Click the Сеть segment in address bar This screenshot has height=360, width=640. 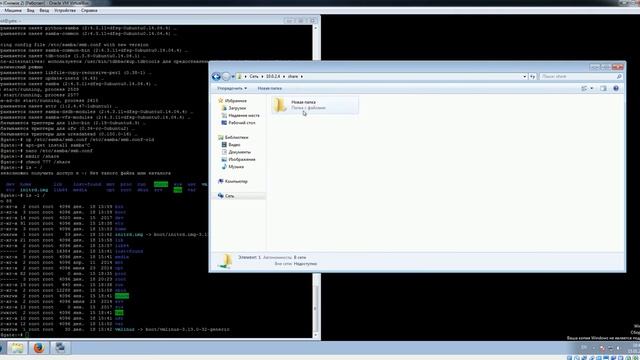[x=254, y=76]
